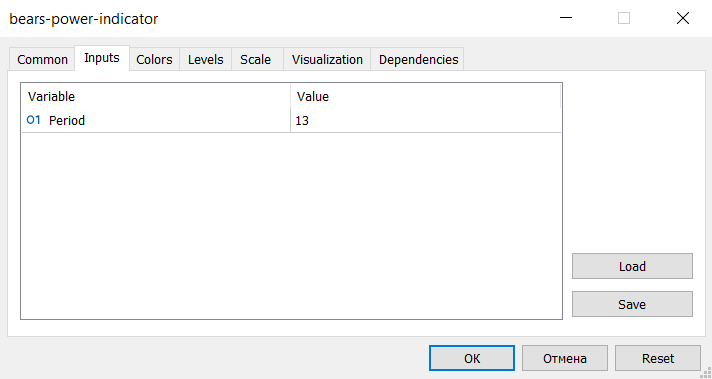Click the Value column header

tap(425, 96)
